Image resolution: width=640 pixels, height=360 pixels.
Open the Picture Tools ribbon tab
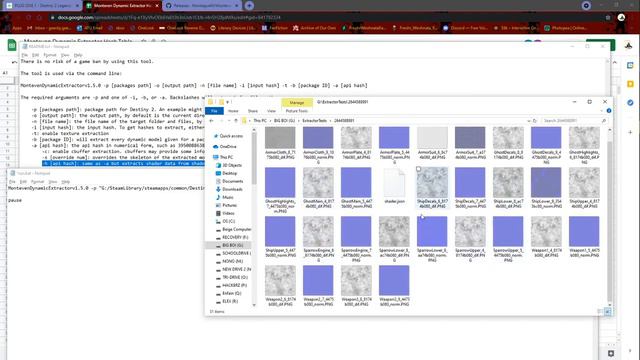[297, 111]
